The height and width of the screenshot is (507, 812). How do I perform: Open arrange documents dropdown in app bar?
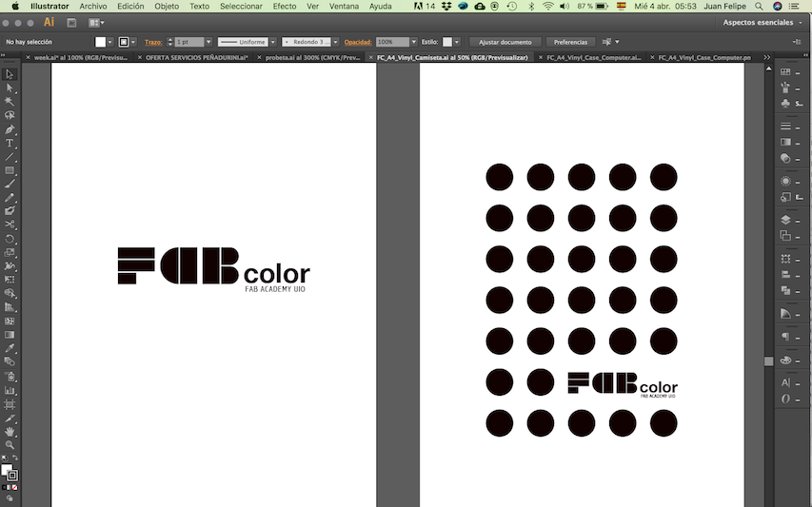coord(96,23)
